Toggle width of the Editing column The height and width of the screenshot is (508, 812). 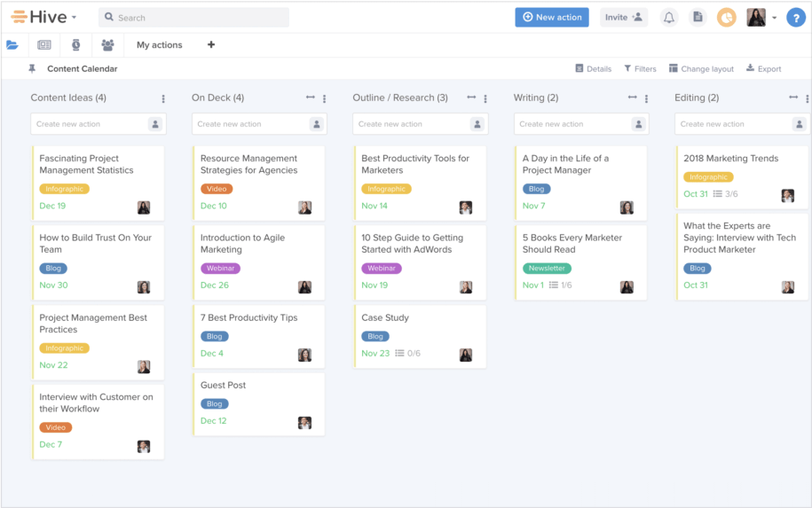coord(793,98)
